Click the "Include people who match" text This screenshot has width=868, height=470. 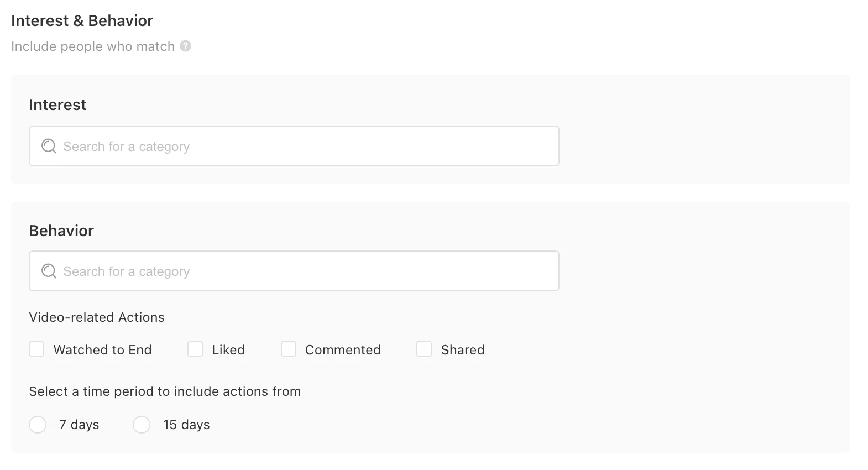point(93,46)
